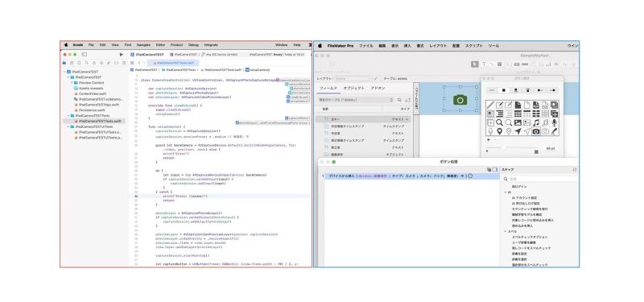Switch to the アドオン tab

pos(378,88)
